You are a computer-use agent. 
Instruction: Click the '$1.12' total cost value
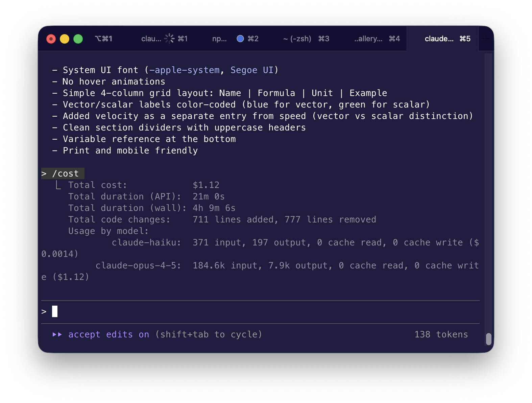206,185
